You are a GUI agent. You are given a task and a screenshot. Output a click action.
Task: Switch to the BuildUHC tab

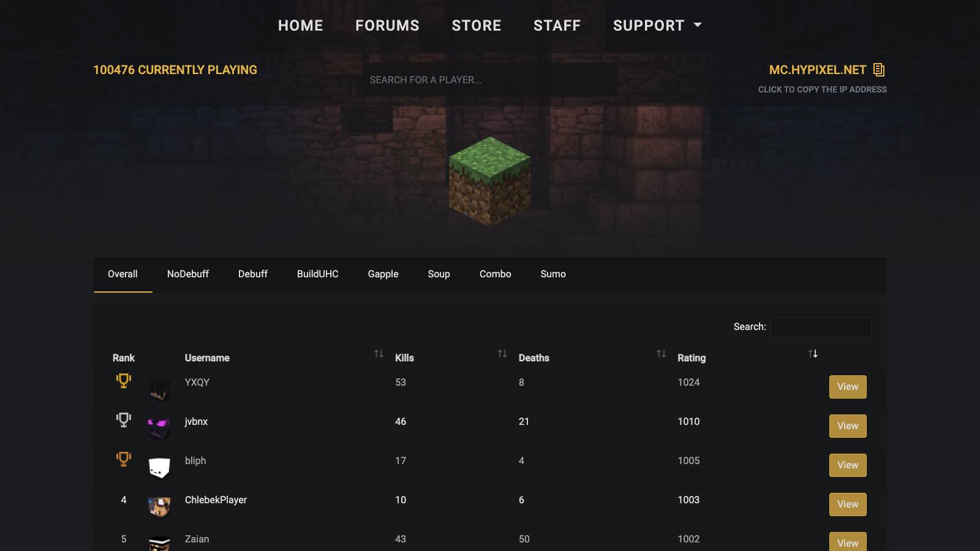(318, 274)
